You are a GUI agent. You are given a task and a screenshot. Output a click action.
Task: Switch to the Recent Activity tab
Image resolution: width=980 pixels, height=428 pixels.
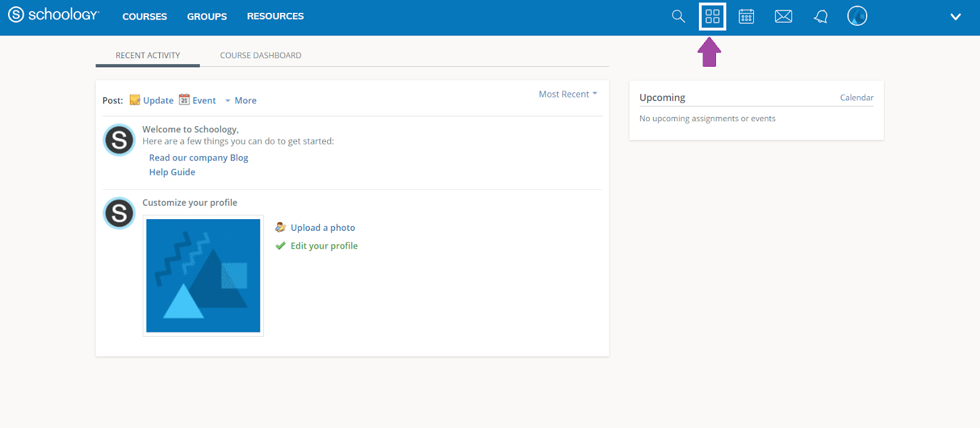pos(148,55)
